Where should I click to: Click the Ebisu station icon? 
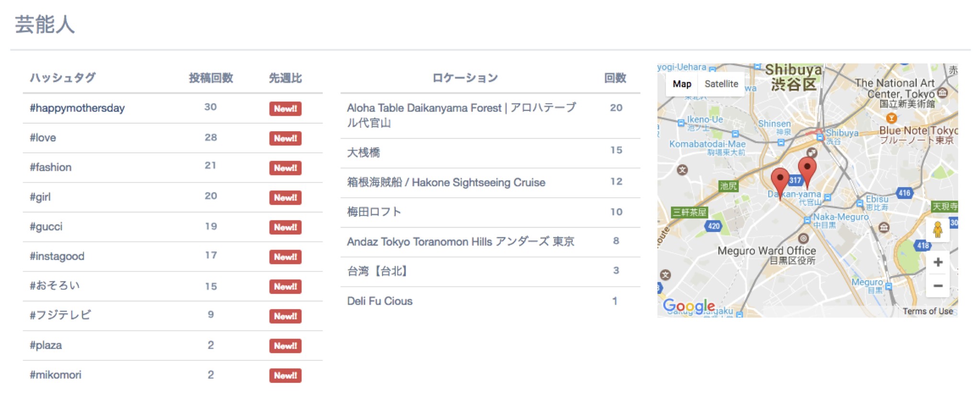tap(860, 203)
